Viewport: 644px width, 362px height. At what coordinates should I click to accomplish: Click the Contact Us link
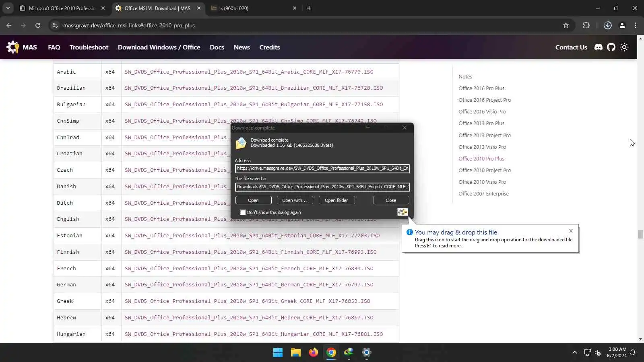pos(571,47)
